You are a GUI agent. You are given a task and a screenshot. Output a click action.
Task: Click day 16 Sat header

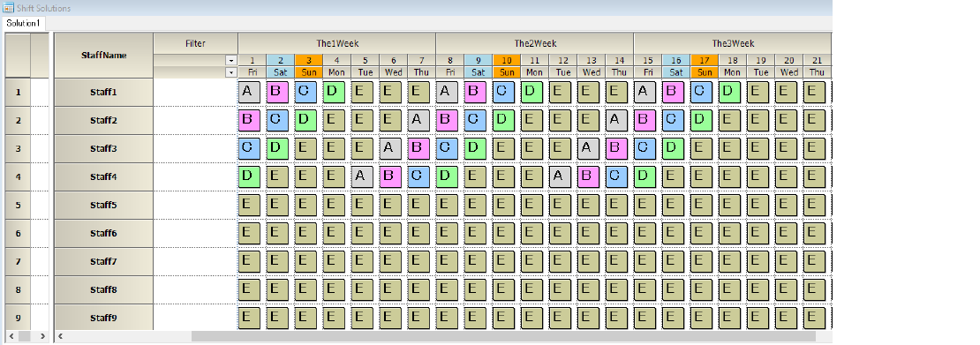[675, 65]
